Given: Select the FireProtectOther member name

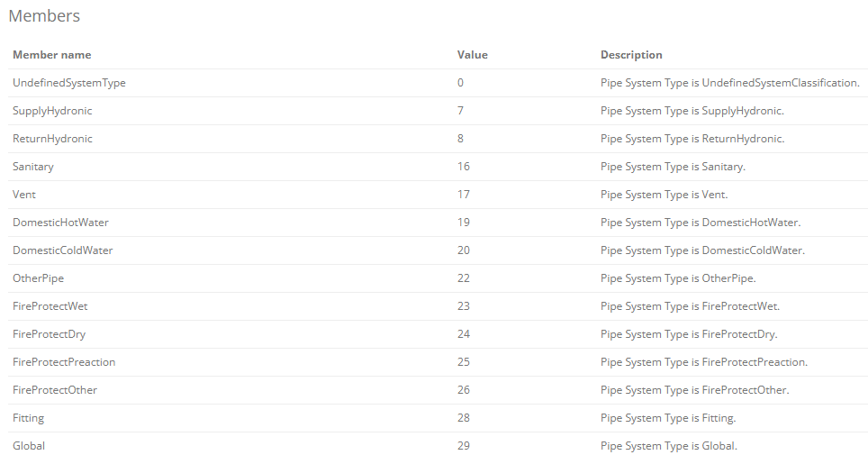Looking at the screenshot, I should coord(55,390).
